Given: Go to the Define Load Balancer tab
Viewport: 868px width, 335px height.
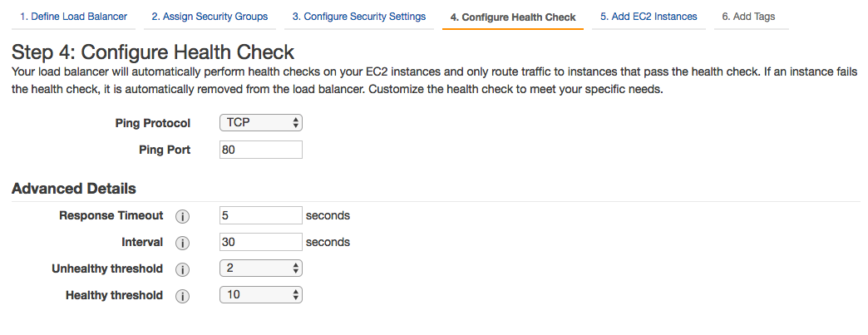Looking at the screenshot, I should [74, 17].
